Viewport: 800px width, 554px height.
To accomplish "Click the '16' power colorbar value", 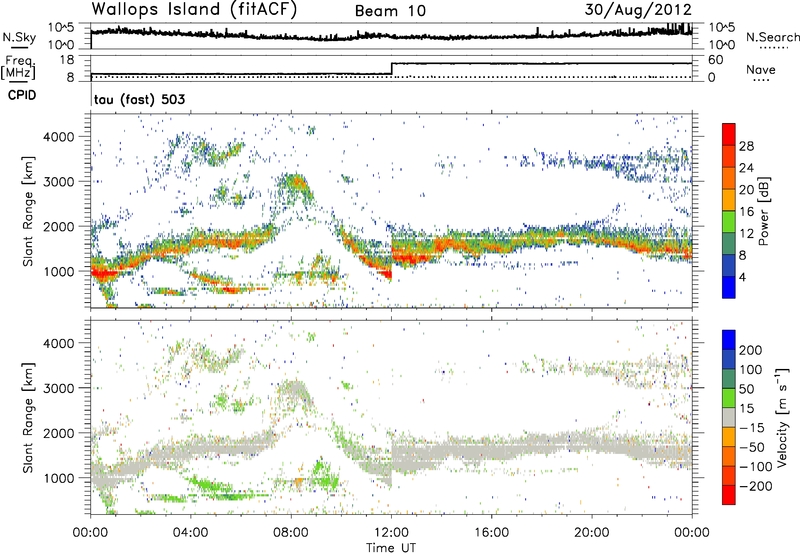I will pyautogui.click(x=746, y=212).
